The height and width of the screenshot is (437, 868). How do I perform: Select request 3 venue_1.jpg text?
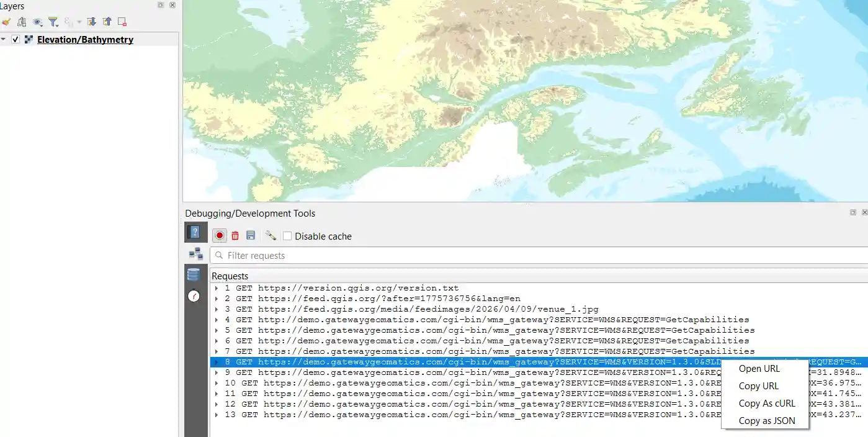point(411,309)
